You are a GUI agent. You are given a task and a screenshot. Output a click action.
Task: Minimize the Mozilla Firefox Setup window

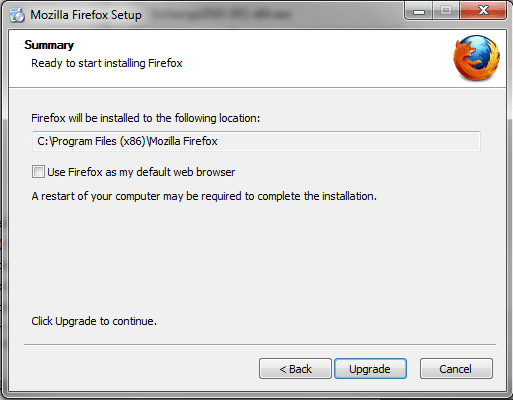[419, 12]
